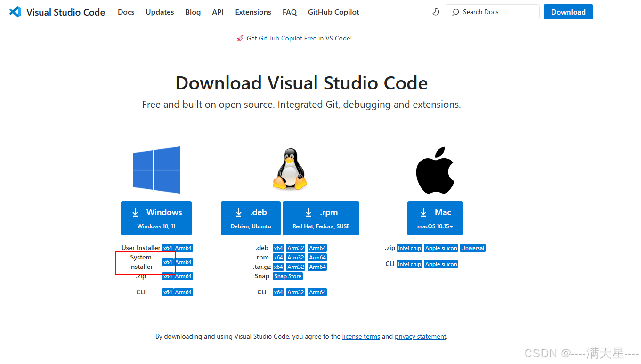Select Windows .zip Arm64 download
This screenshot has height=364, width=641.
pos(184,276)
